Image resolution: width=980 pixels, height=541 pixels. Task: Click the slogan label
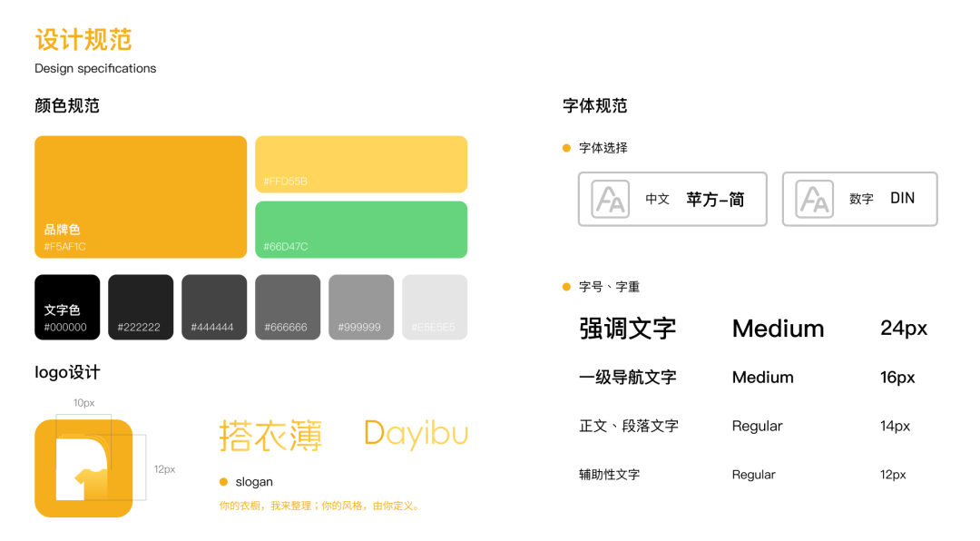tap(254, 482)
